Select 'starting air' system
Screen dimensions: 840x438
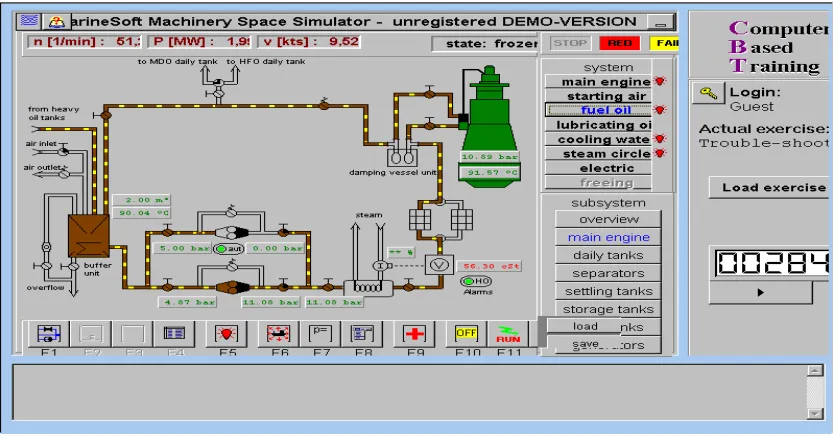598,96
